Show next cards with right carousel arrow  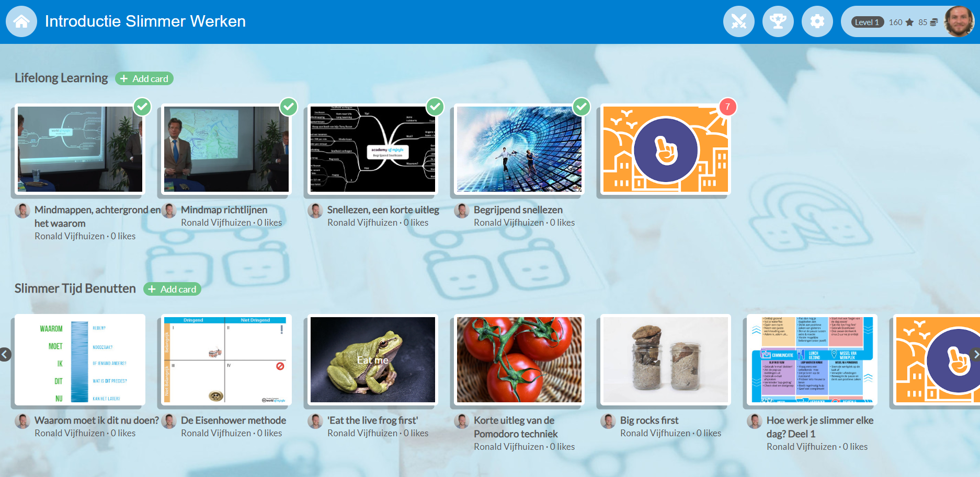[975, 354]
